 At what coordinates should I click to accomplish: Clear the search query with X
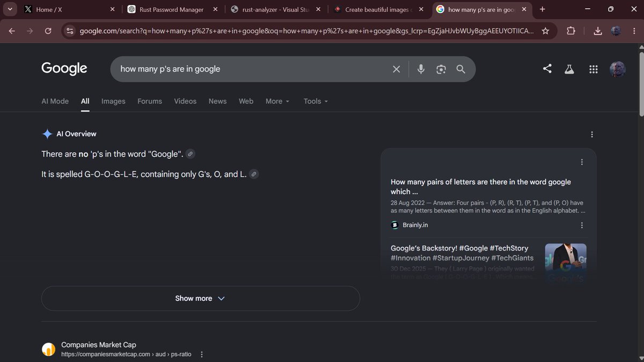click(396, 69)
